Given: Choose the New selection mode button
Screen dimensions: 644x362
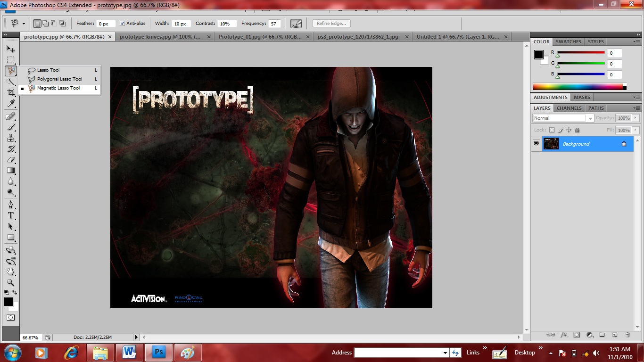Looking at the screenshot, I should 37,24.
